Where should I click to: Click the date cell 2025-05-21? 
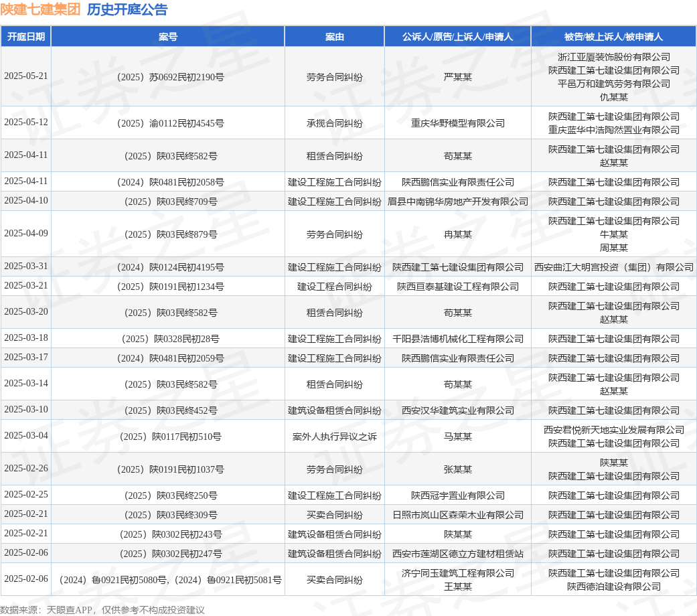[26, 76]
